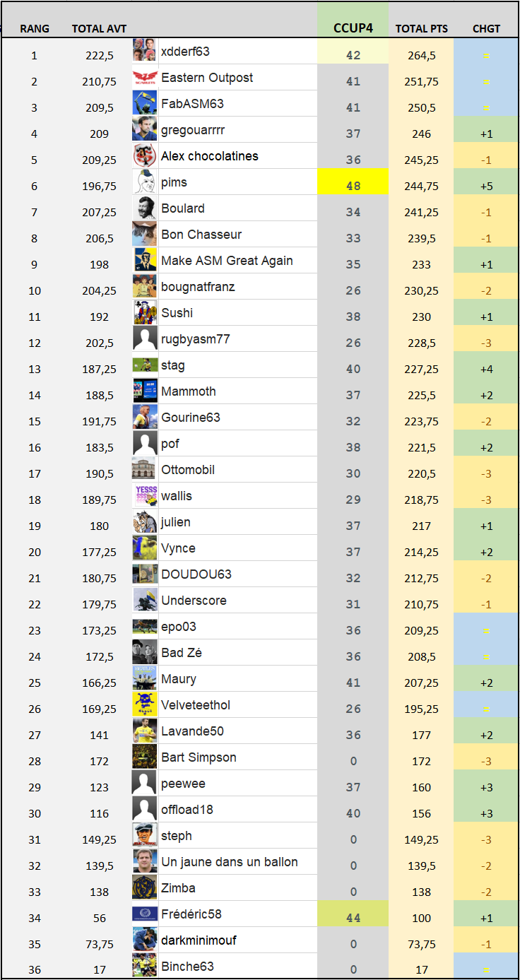Click the avatar beside Make ASM Great Again

[x=144, y=261]
